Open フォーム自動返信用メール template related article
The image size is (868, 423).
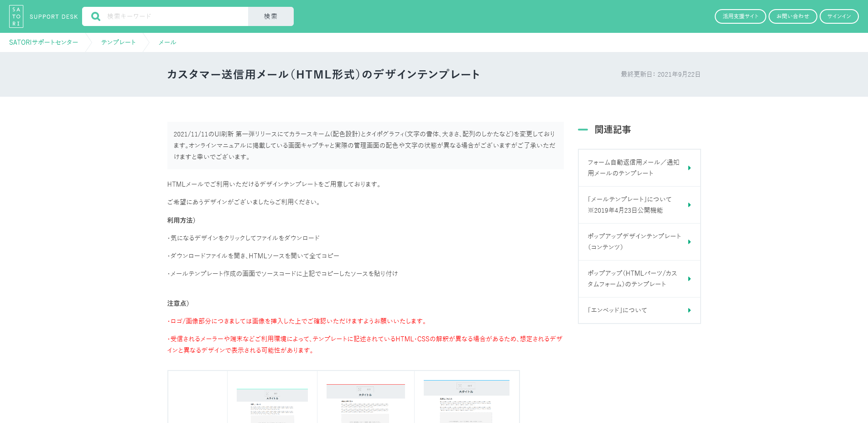pyautogui.click(x=633, y=168)
